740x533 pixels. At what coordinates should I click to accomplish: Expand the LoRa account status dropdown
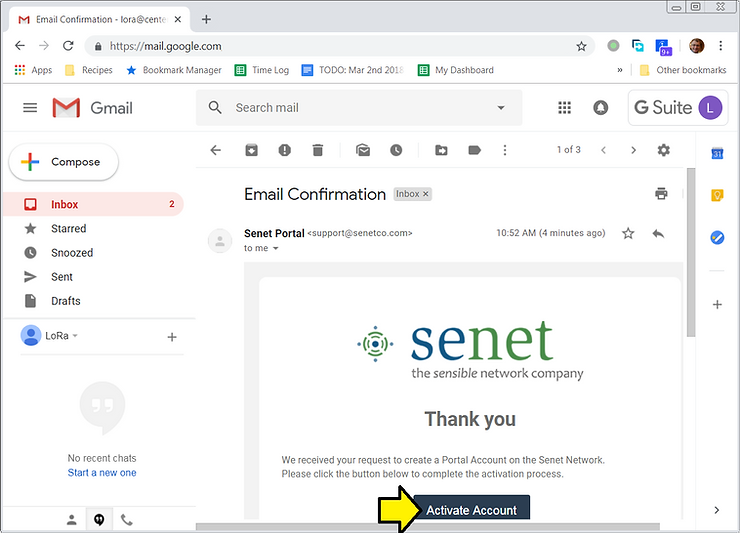coord(75,336)
